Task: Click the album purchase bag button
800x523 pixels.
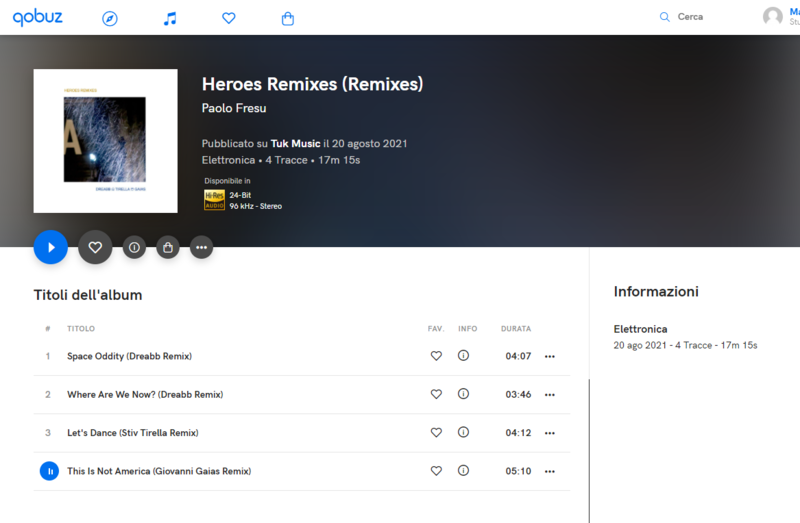Action: 168,247
